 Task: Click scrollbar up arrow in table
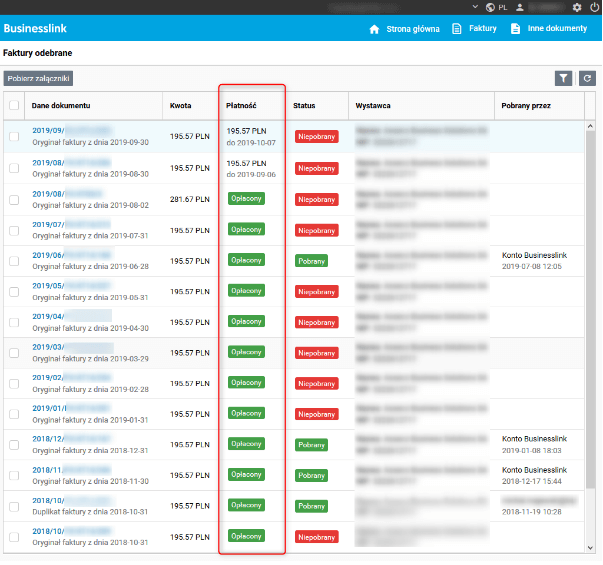pyautogui.click(x=590, y=126)
